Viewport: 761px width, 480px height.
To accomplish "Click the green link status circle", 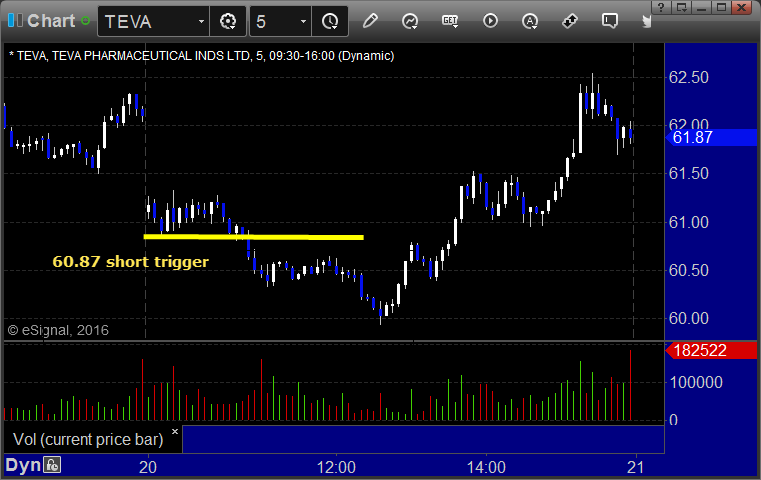I will point(85,21).
